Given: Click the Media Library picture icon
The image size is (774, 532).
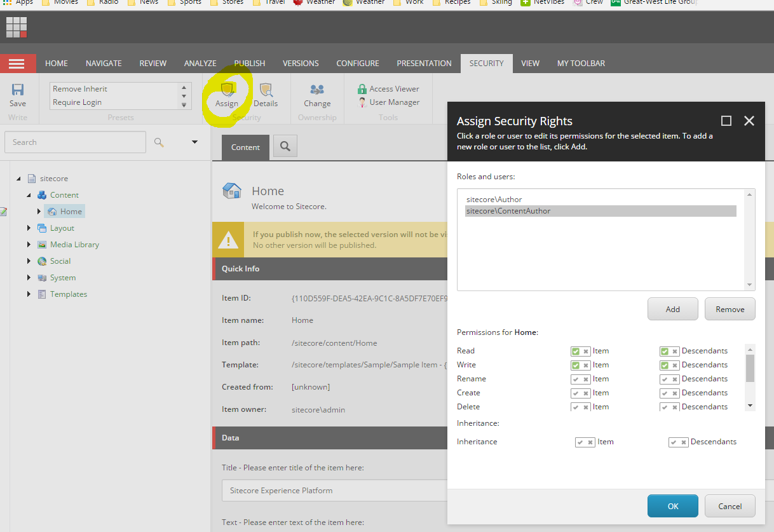Looking at the screenshot, I should 42,245.
